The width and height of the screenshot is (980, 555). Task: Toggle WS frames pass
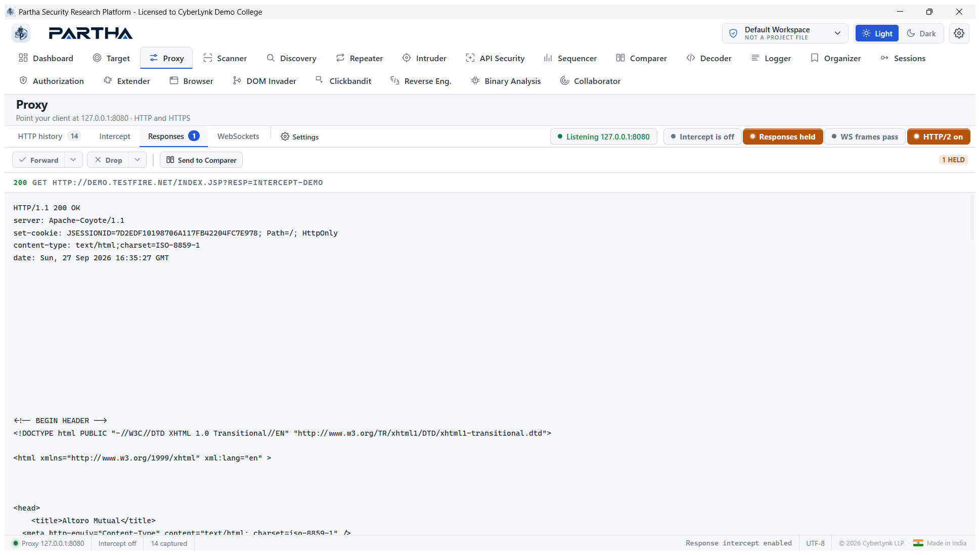[865, 136]
